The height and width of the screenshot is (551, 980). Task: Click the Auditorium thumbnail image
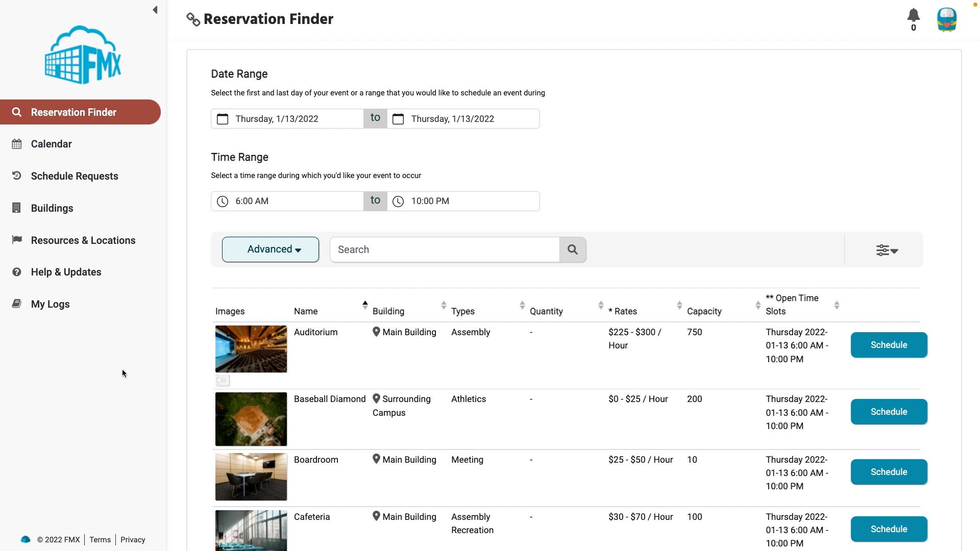point(251,348)
